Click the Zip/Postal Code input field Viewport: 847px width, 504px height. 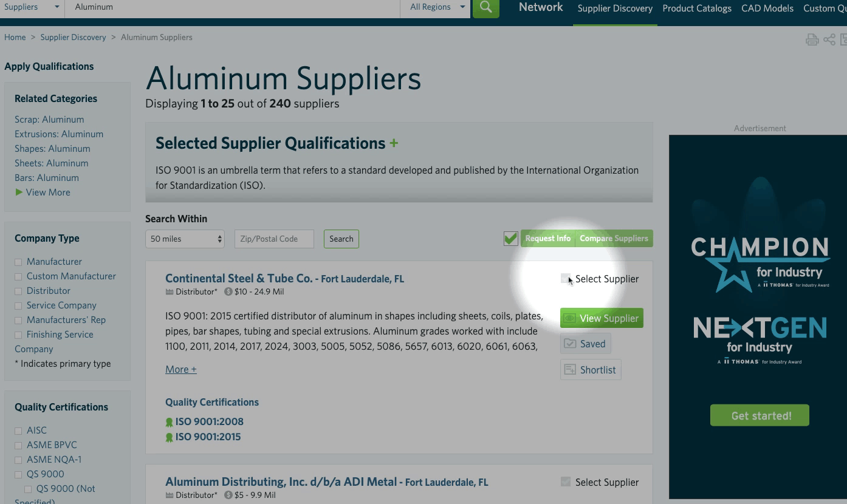pos(274,239)
